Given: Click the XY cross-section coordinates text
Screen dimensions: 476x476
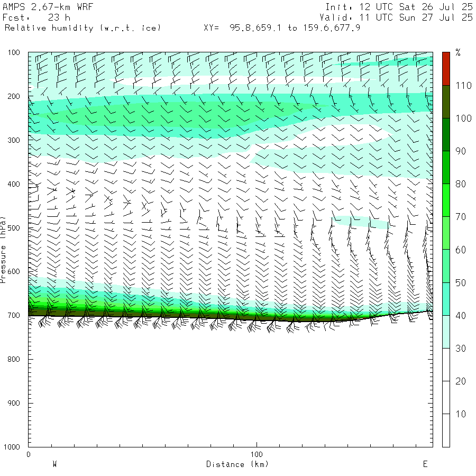Looking at the screenshot, I should [282, 28].
